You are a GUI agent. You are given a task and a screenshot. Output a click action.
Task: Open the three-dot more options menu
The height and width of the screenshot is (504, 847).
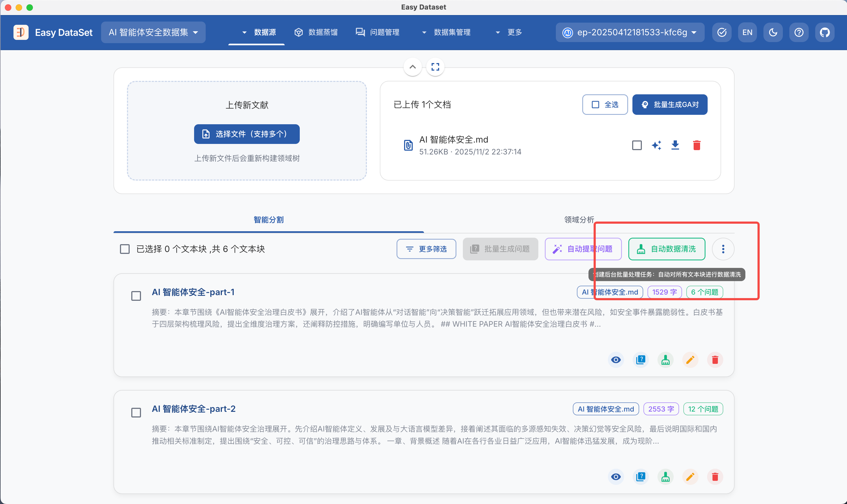pyautogui.click(x=723, y=249)
